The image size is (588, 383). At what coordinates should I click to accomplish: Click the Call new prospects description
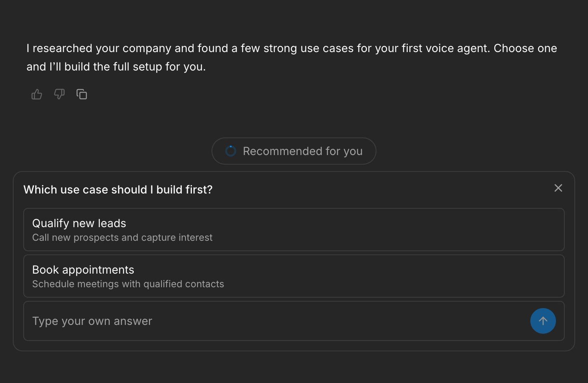(122, 238)
